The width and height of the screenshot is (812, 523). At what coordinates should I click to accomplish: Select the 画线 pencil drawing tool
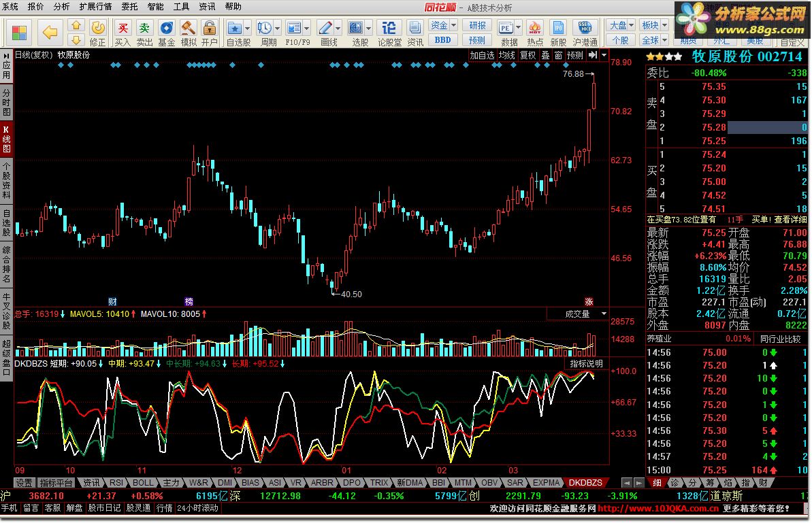(325, 27)
